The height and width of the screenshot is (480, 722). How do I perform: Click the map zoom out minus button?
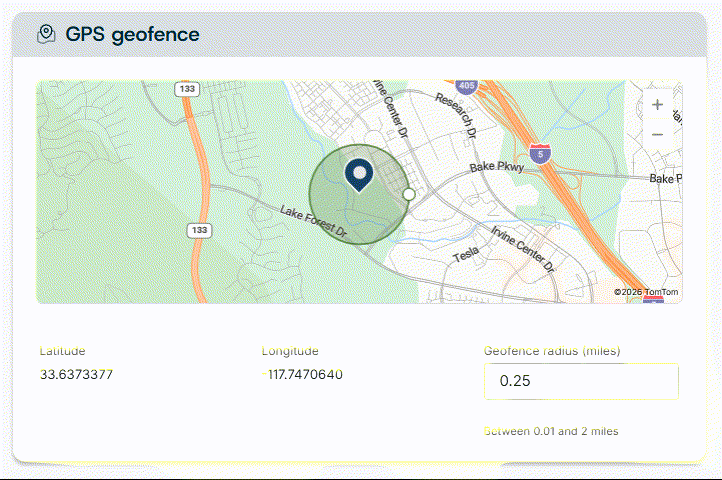click(x=657, y=135)
